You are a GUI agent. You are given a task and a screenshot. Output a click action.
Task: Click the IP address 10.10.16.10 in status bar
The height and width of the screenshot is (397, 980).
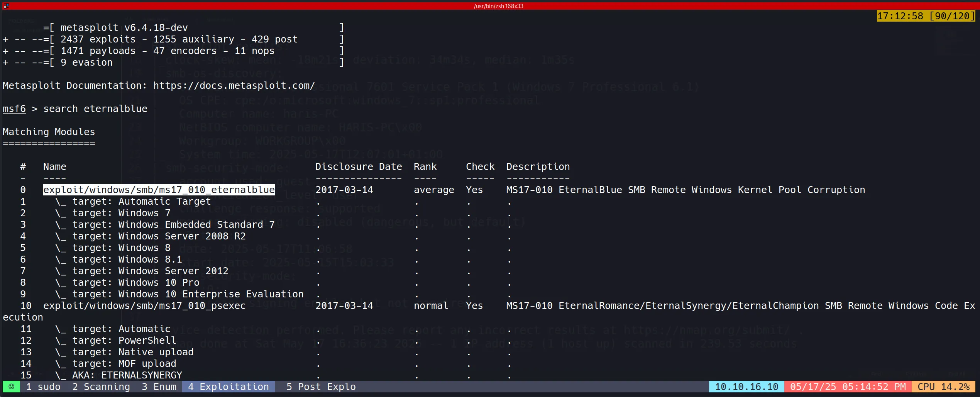pyautogui.click(x=746, y=387)
